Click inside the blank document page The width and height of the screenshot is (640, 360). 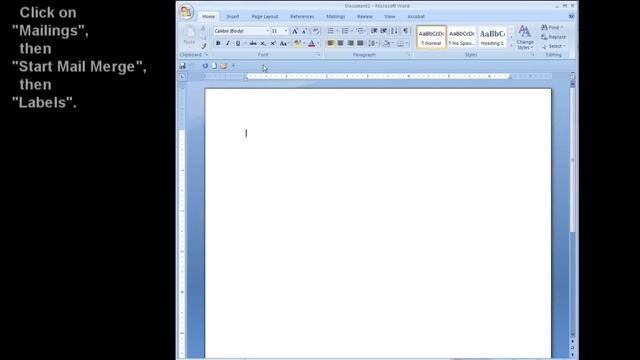[x=378, y=224]
